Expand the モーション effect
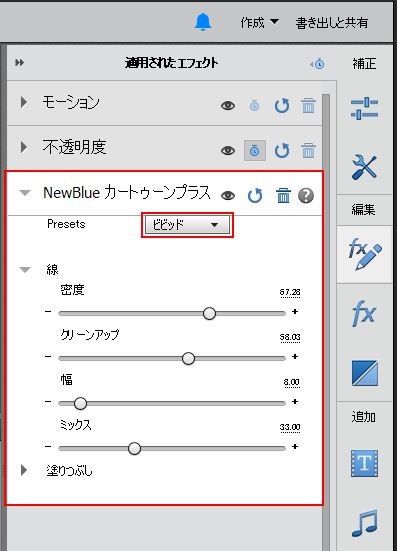 24,103
